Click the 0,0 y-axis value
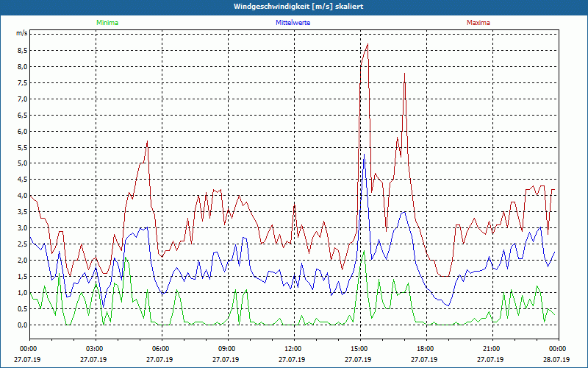Image resolution: width=588 pixels, height=368 pixels. [x=22, y=325]
